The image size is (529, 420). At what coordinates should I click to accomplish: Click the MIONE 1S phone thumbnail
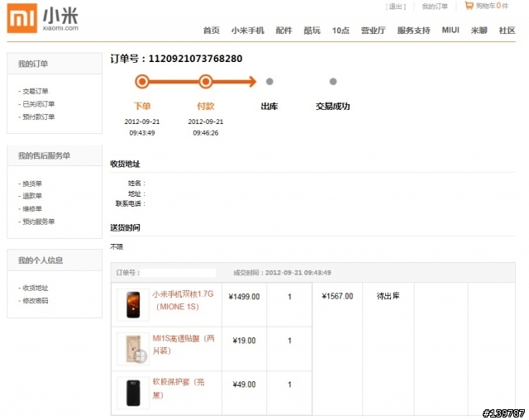click(133, 304)
